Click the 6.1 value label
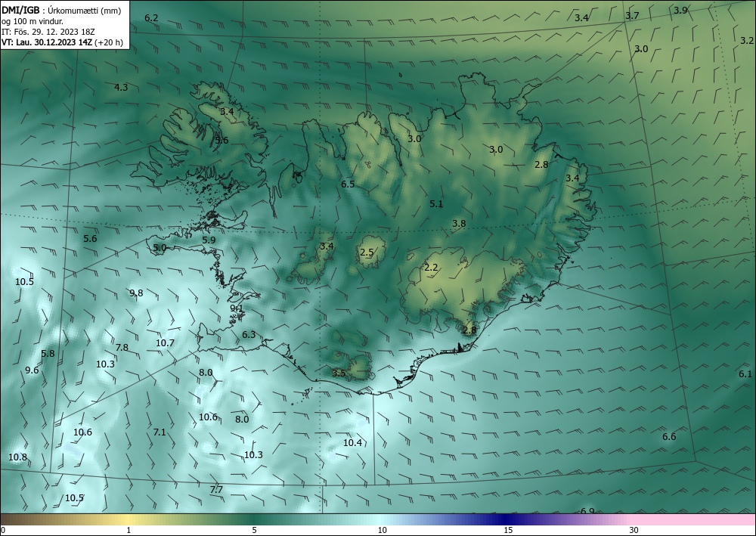 [745, 374]
